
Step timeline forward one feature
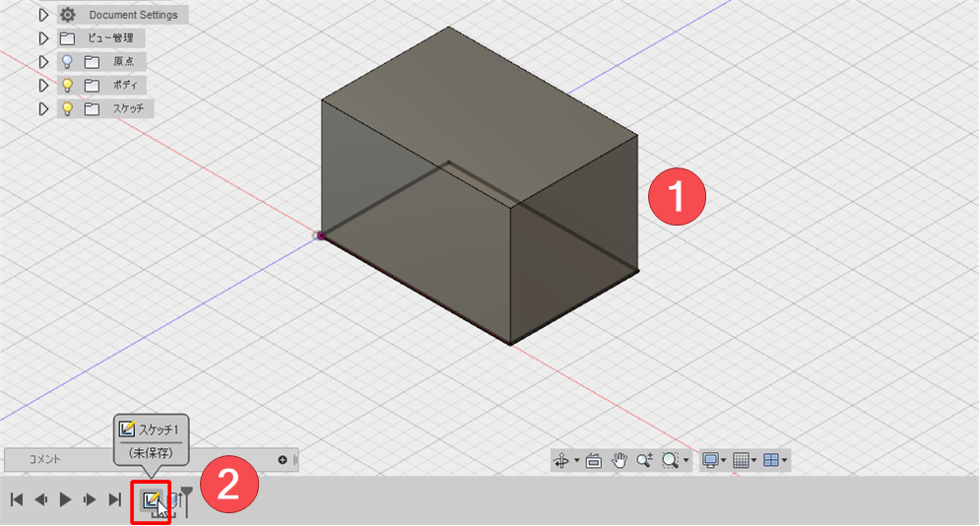pyautogui.click(x=90, y=499)
